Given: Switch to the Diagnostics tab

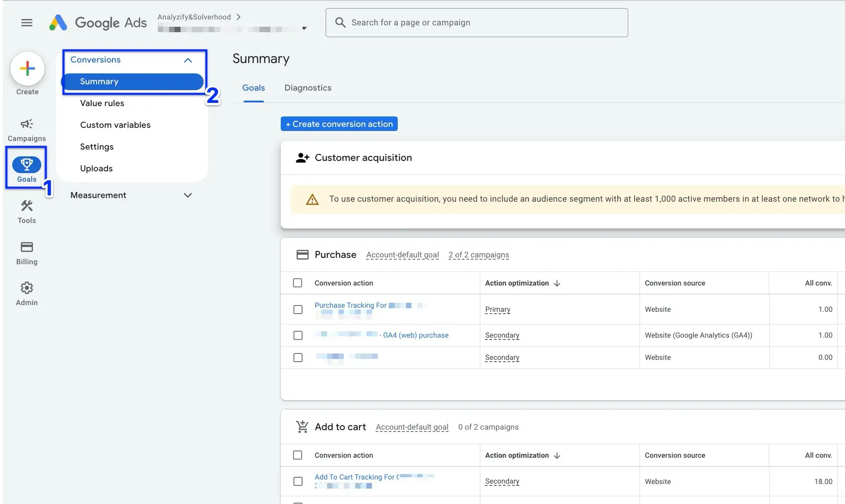Looking at the screenshot, I should pos(308,88).
